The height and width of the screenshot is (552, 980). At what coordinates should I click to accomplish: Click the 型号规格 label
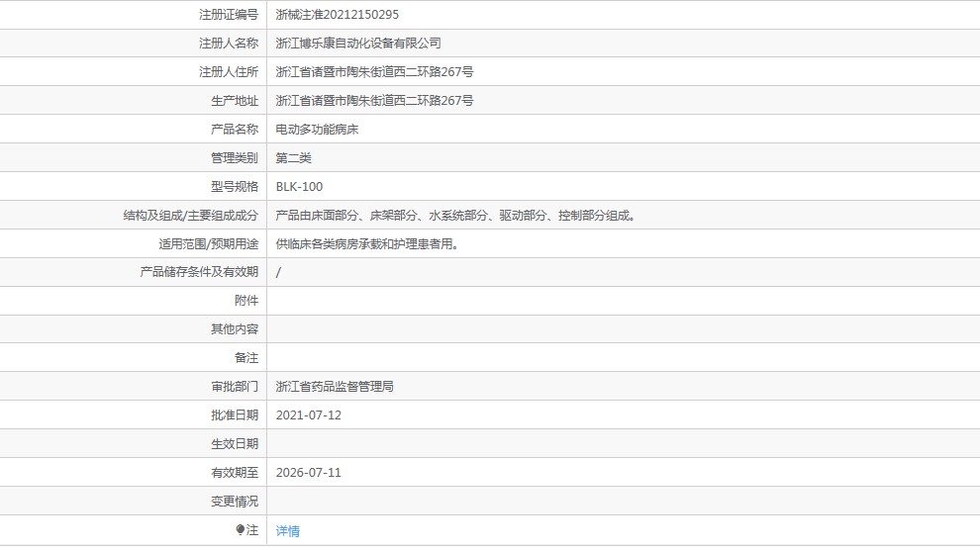point(235,187)
